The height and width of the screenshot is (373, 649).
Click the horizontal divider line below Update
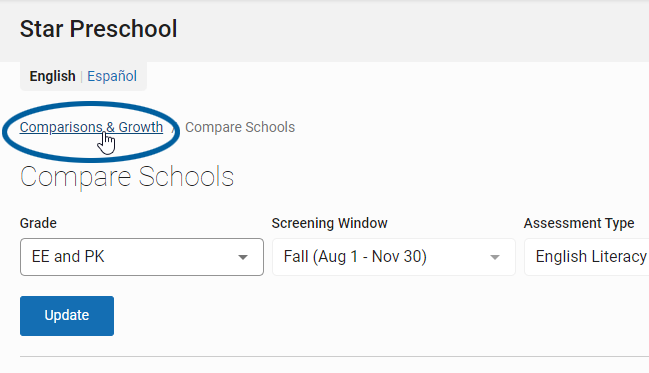[x=334, y=356]
